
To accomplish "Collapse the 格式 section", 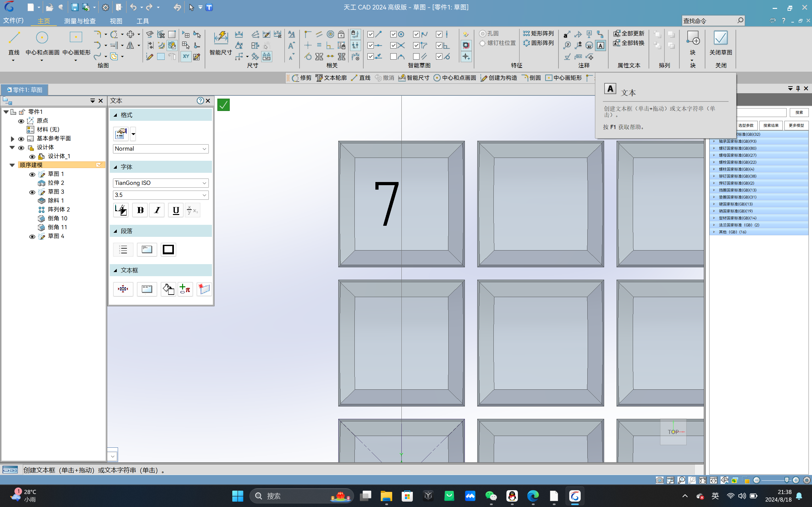I will (x=116, y=115).
